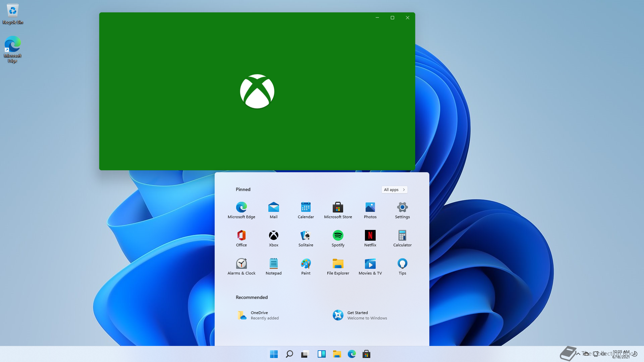Open the pinned Paint app
644x362 pixels.
point(306,266)
